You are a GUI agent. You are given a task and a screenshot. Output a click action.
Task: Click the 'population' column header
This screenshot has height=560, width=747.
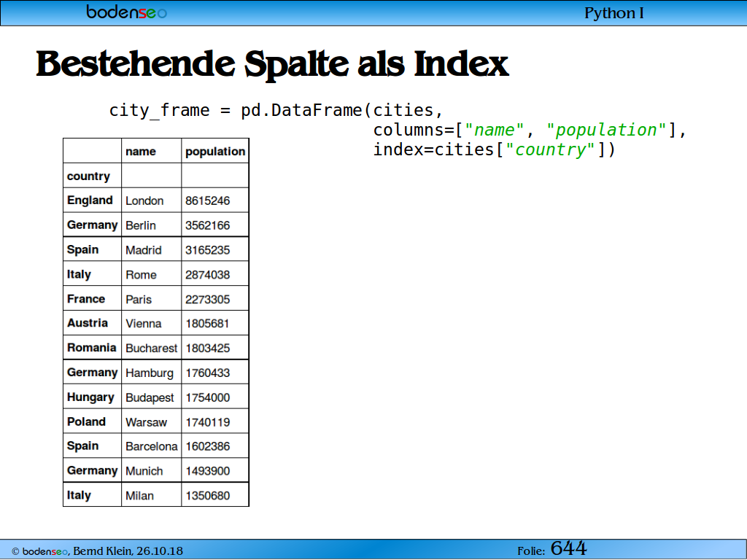(215, 152)
